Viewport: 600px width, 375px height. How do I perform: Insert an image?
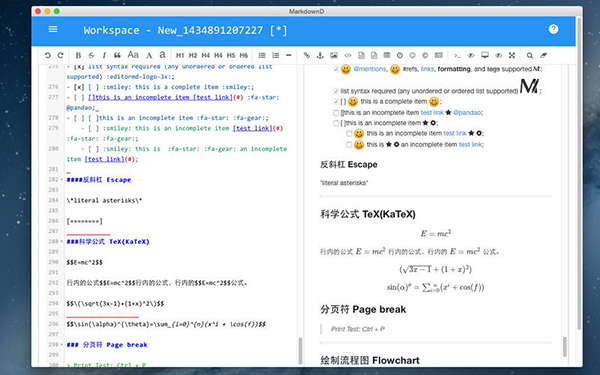tap(334, 55)
